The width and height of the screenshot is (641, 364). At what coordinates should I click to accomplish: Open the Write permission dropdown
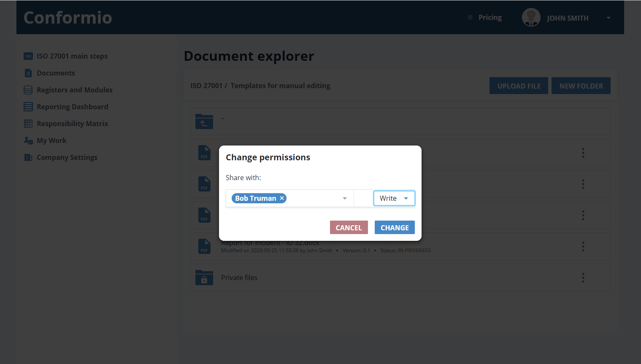tap(394, 198)
